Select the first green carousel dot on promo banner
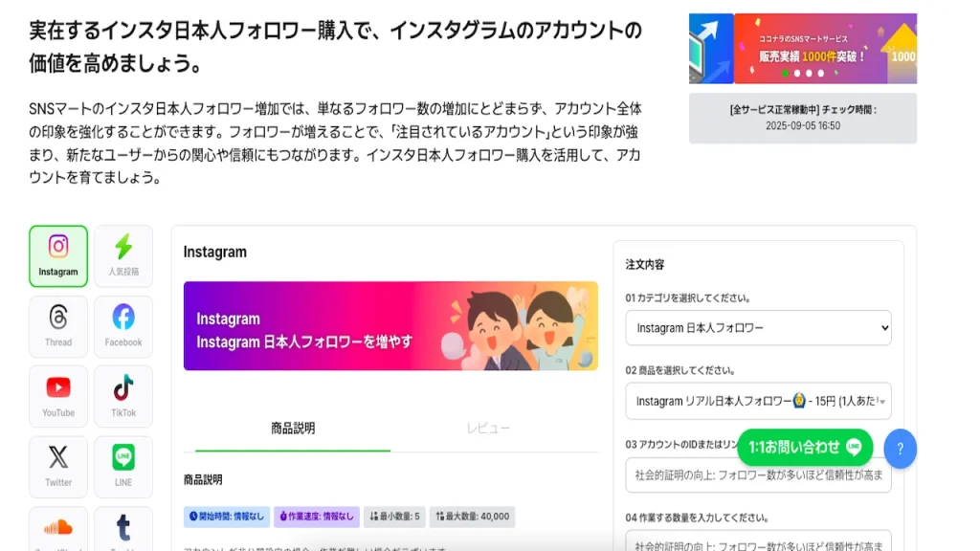Screen dimensions: 980x551 [x=786, y=73]
